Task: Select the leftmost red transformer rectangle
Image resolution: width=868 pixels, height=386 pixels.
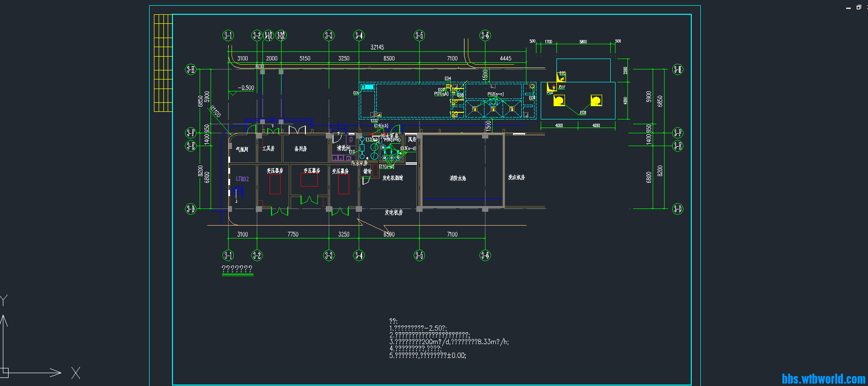Action: 275,184
